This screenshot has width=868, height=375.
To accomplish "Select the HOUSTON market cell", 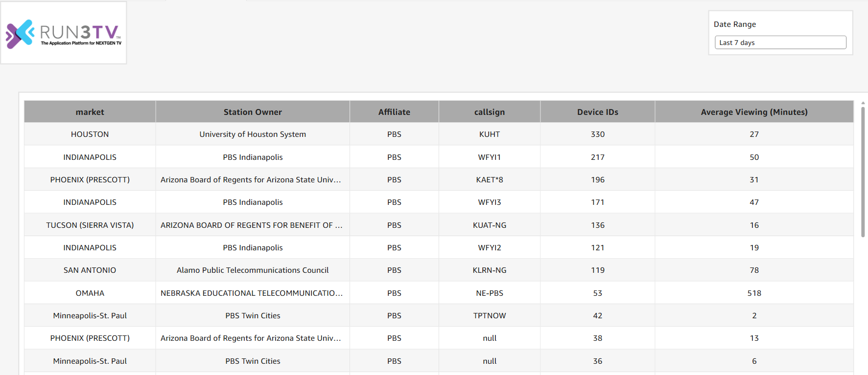I will (x=90, y=134).
